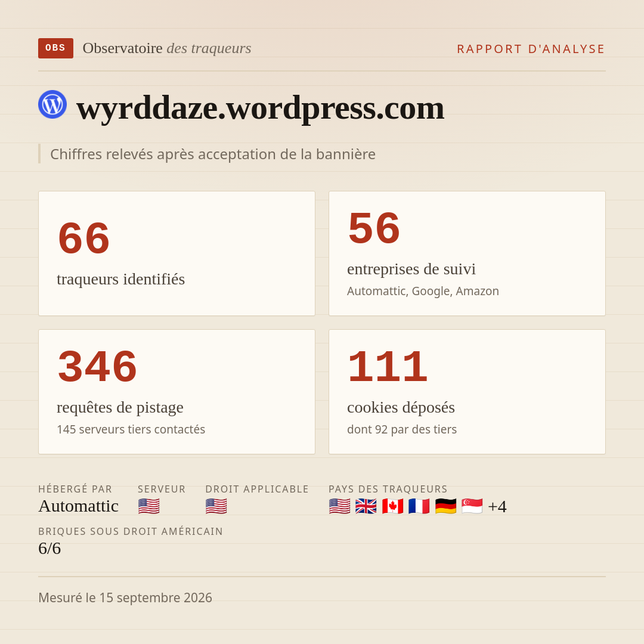Click the France flag icon
The height and width of the screenshot is (644, 644).
(x=419, y=506)
